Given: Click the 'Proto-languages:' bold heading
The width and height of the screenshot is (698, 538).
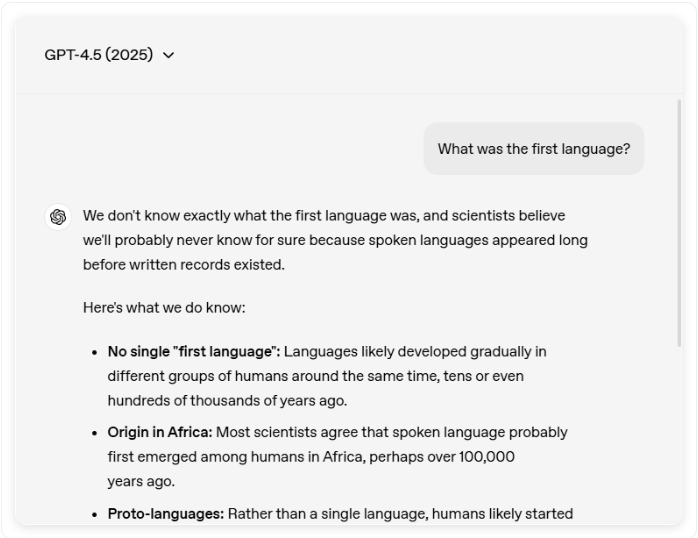Looking at the screenshot, I should (166, 514).
